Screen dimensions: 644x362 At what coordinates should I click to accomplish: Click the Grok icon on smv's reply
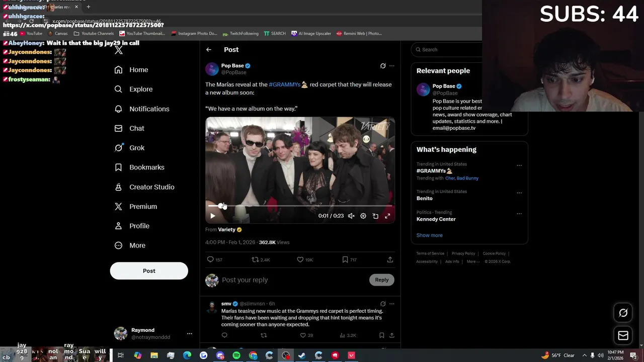(383, 304)
